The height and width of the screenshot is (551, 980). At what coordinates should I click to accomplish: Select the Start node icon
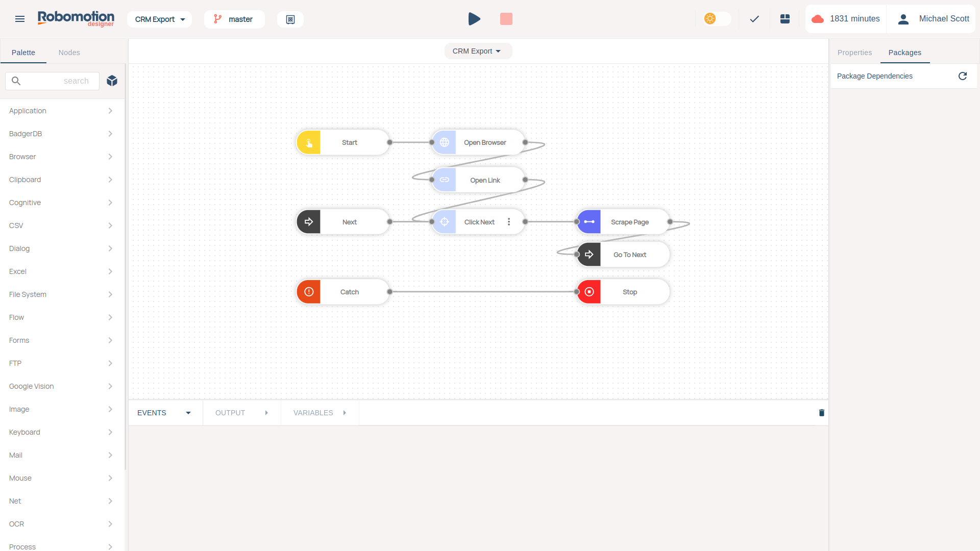309,142
